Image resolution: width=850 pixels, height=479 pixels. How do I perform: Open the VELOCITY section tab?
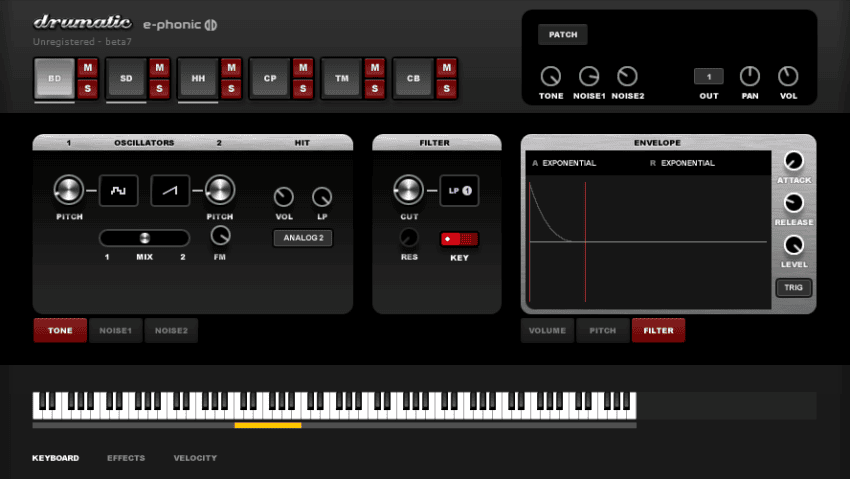(x=195, y=458)
